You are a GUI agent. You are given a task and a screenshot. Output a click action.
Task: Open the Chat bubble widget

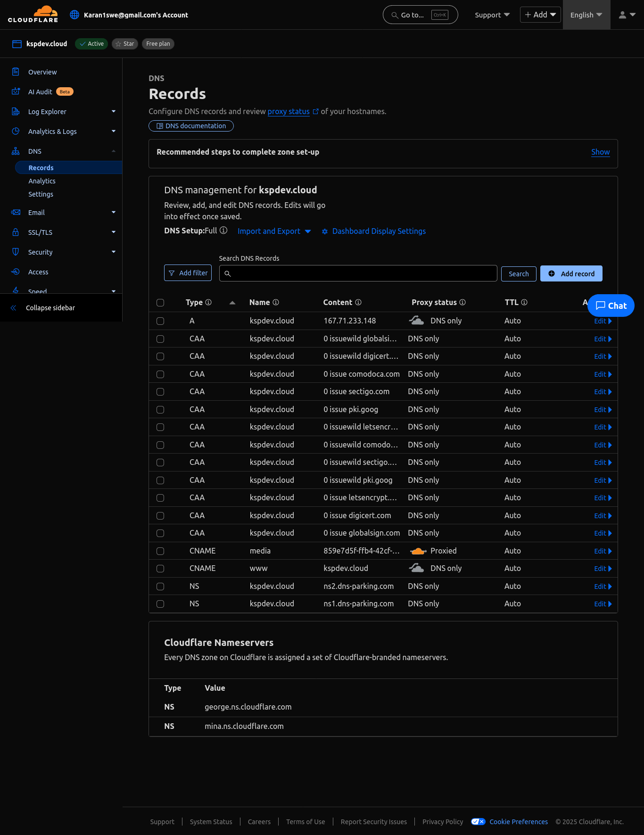[611, 306]
